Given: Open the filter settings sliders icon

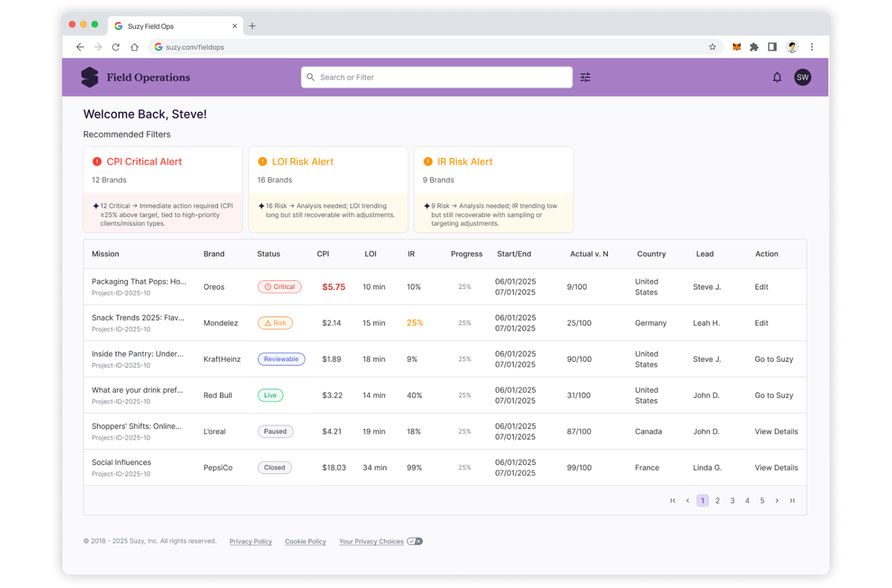Looking at the screenshot, I should tap(585, 77).
